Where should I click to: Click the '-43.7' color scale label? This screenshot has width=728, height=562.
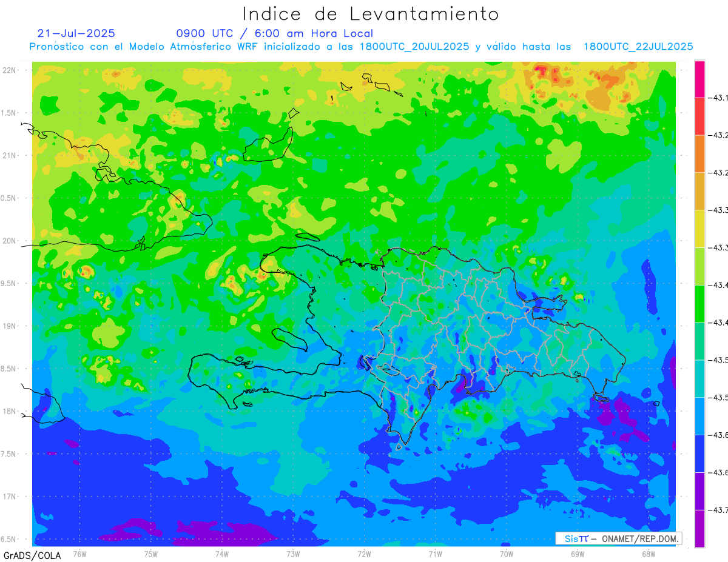coord(719,510)
